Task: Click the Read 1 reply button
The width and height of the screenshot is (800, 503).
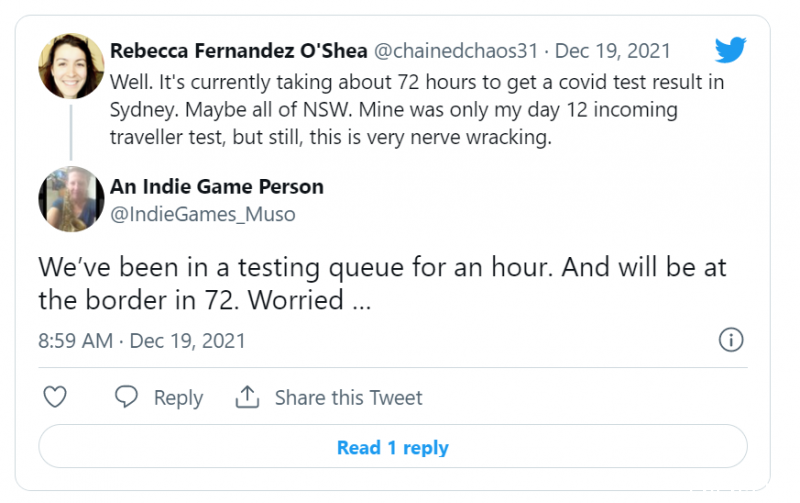Action: pos(393,446)
